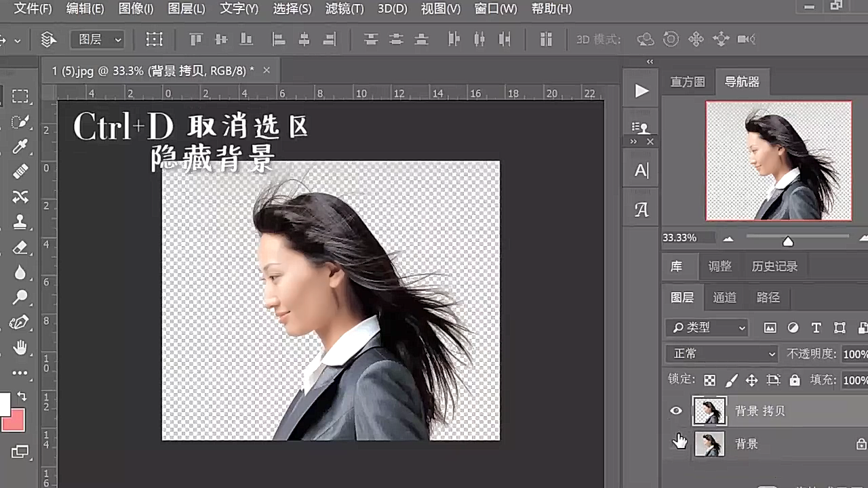Viewport: 868px width, 488px height.
Task: Click align vertical centers icon
Action: 221,39
